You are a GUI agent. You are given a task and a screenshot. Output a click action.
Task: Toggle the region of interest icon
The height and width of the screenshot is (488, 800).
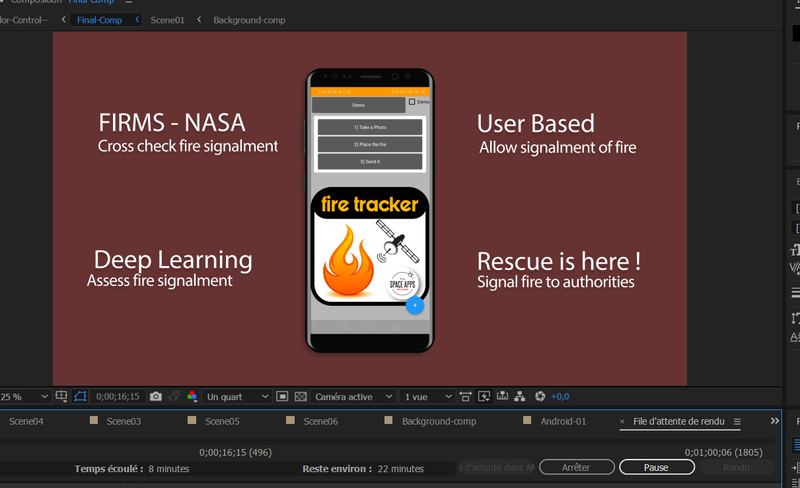282,397
